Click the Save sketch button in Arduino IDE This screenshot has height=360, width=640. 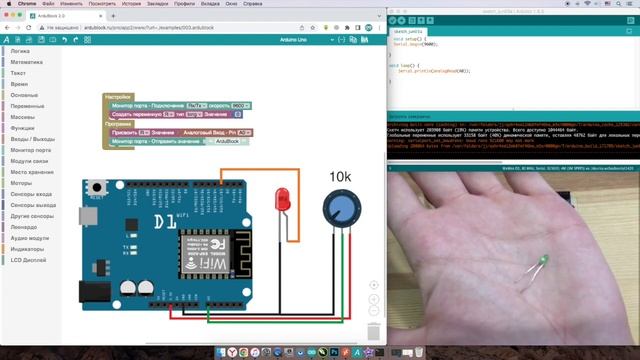[431, 20]
